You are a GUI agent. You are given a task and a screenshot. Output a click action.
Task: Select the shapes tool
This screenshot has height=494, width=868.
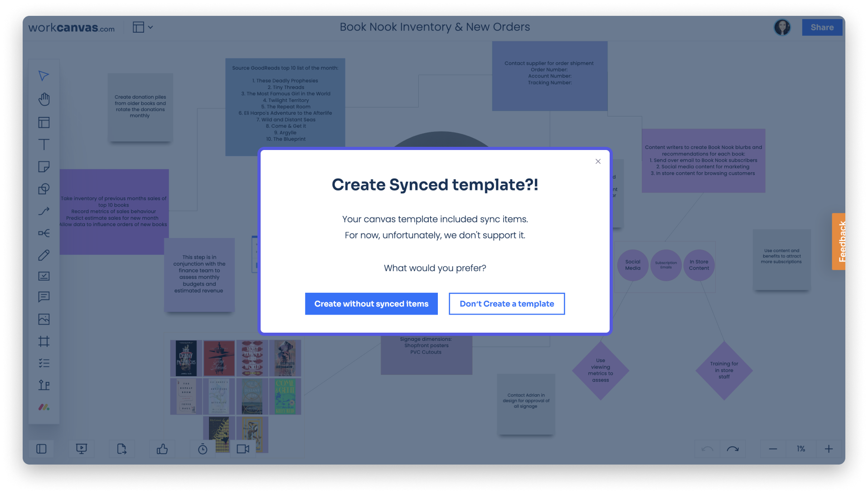[x=44, y=189]
